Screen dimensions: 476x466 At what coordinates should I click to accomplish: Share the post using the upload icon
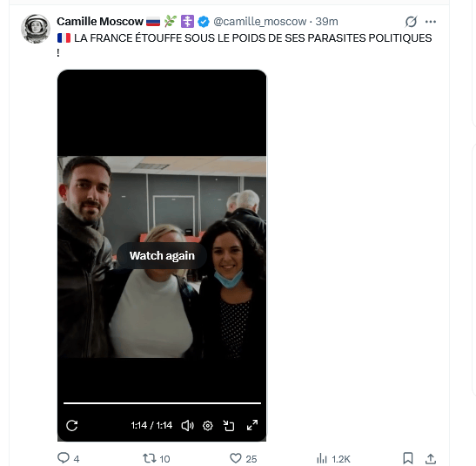(430, 458)
